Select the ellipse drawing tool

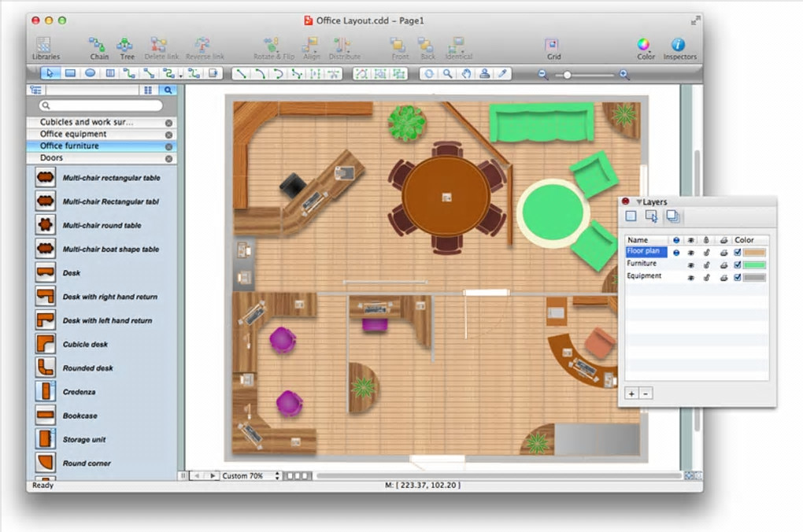(90, 74)
